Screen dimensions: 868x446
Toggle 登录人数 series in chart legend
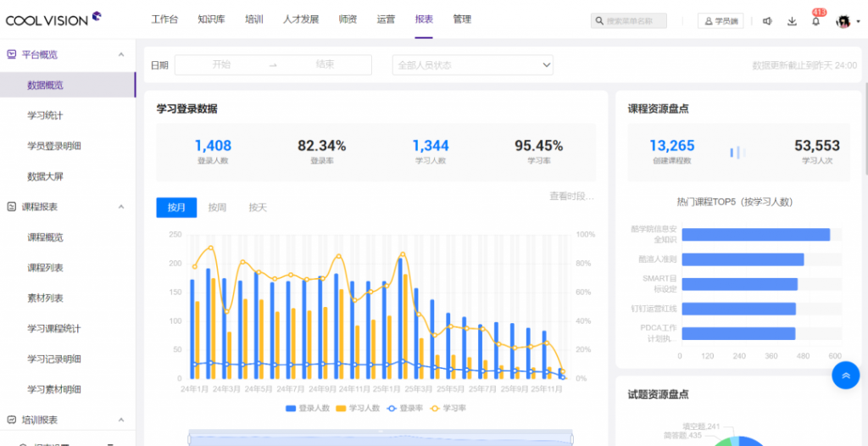308,408
